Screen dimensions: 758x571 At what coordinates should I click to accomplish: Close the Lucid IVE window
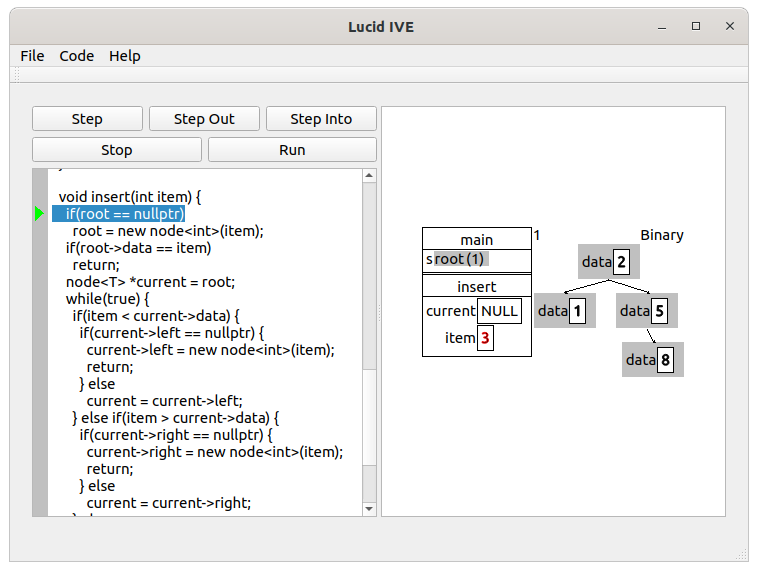coord(730,26)
